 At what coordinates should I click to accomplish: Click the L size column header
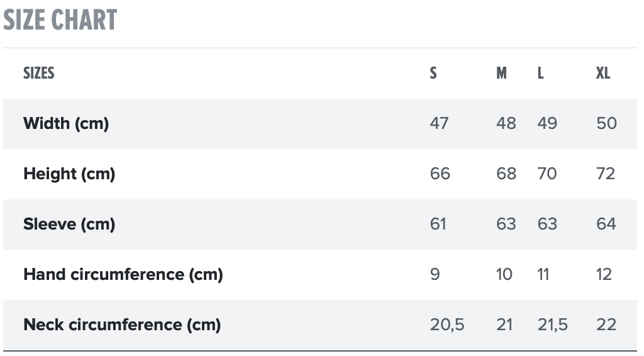540,73
